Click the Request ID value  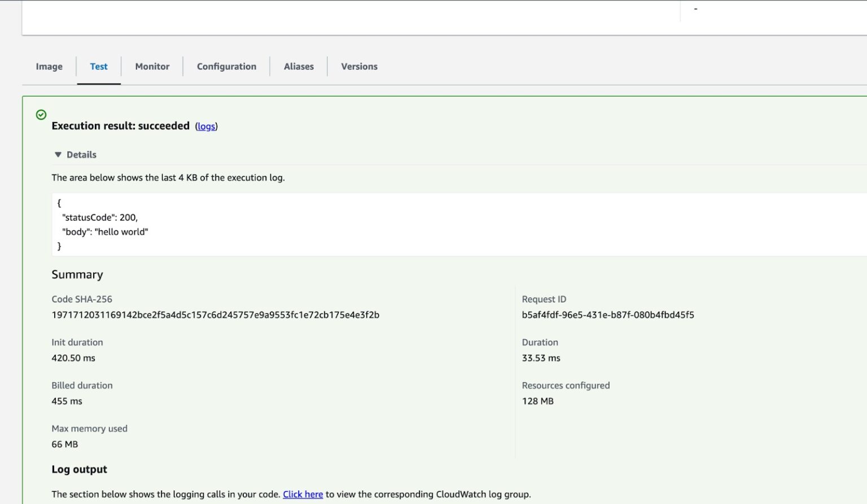(608, 315)
